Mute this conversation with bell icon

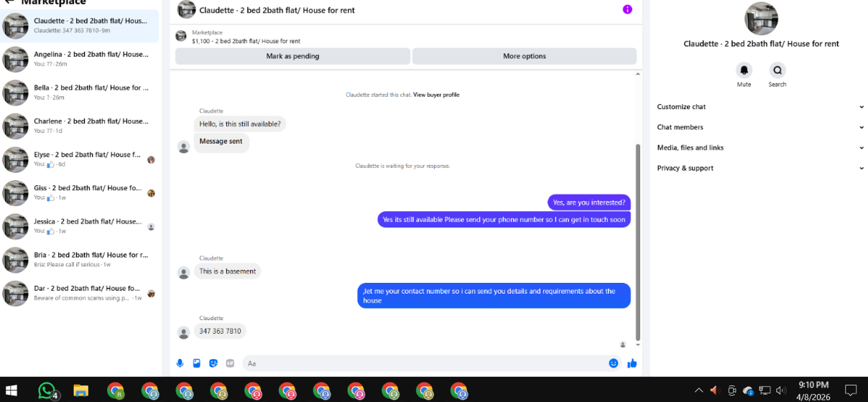pos(744,70)
